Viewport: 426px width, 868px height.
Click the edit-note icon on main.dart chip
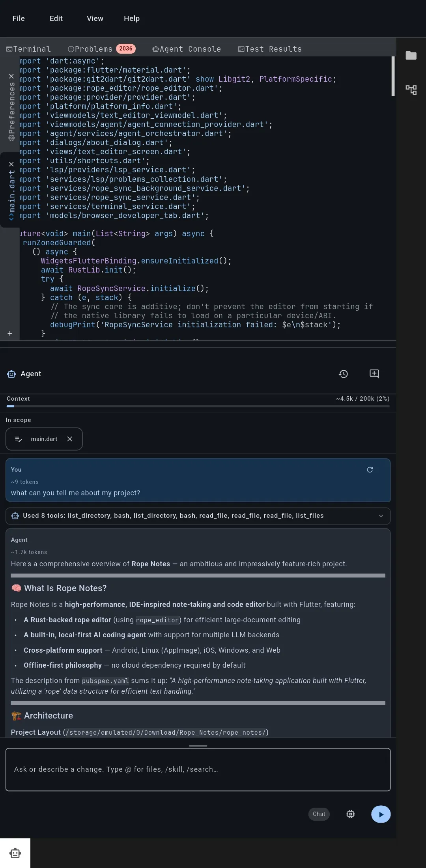(x=18, y=439)
